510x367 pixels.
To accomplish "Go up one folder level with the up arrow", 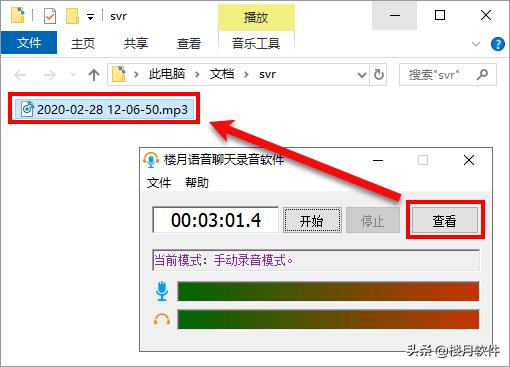I will (x=94, y=75).
